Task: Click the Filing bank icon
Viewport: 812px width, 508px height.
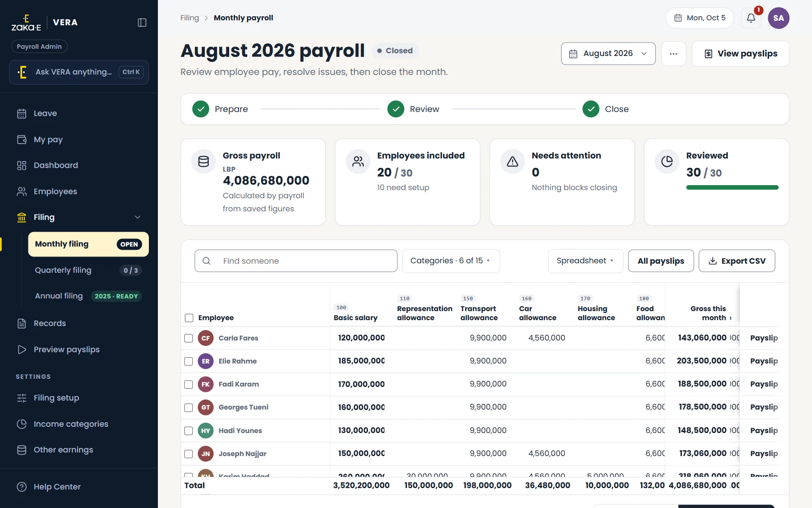Action: 22,217
